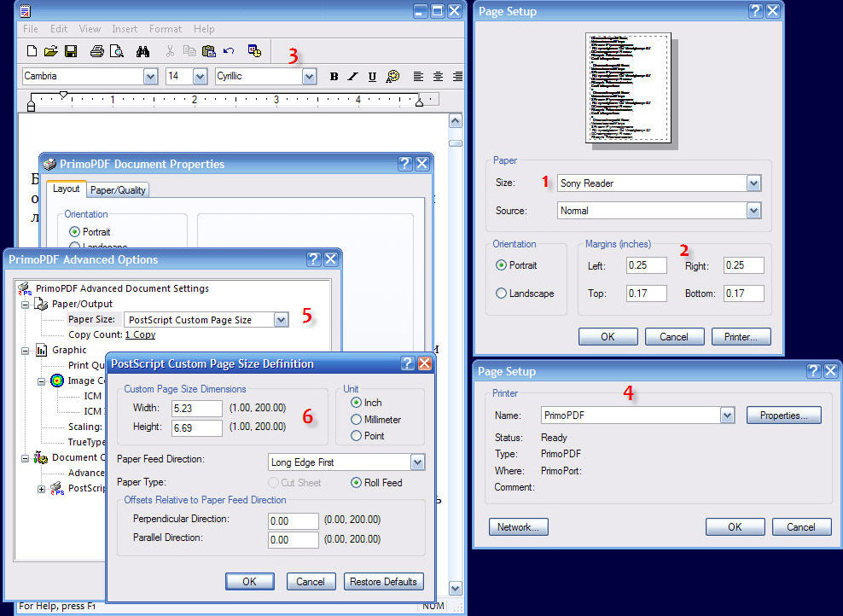This screenshot has height=616, width=843.
Task: Switch to the Paper/Quality tab
Action: pyautogui.click(x=118, y=190)
